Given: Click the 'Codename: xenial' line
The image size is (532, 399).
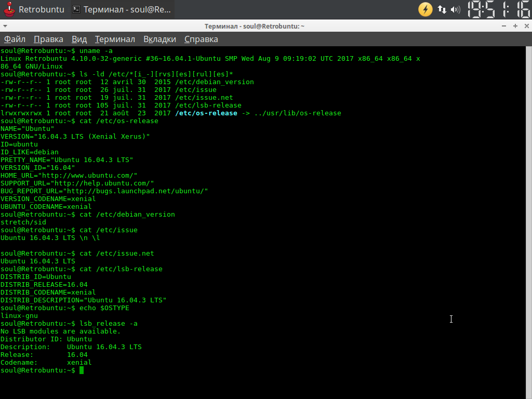Looking at the screenshot, I should pyautogui.click(x=46, y=363).
